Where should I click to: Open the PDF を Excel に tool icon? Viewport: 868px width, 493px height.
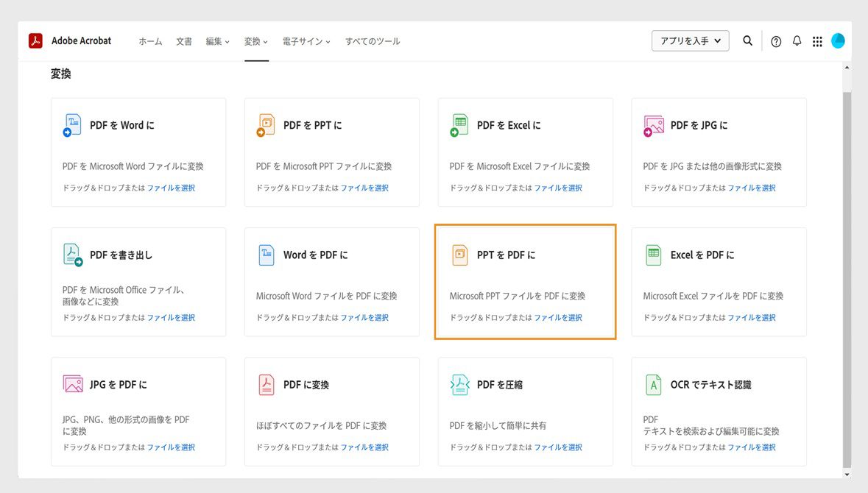(459, 124)
